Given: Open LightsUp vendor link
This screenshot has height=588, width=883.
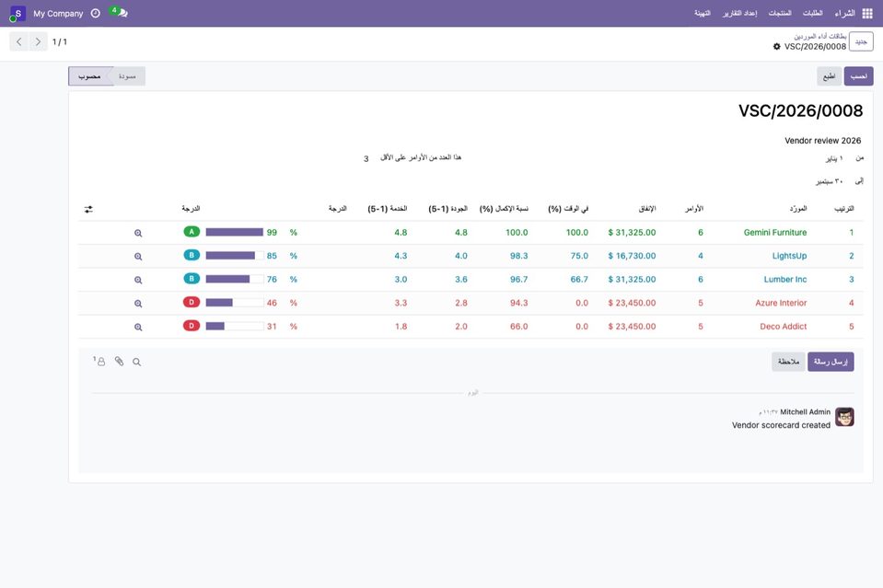Looking at the screenshot, I should click(789, 256).
